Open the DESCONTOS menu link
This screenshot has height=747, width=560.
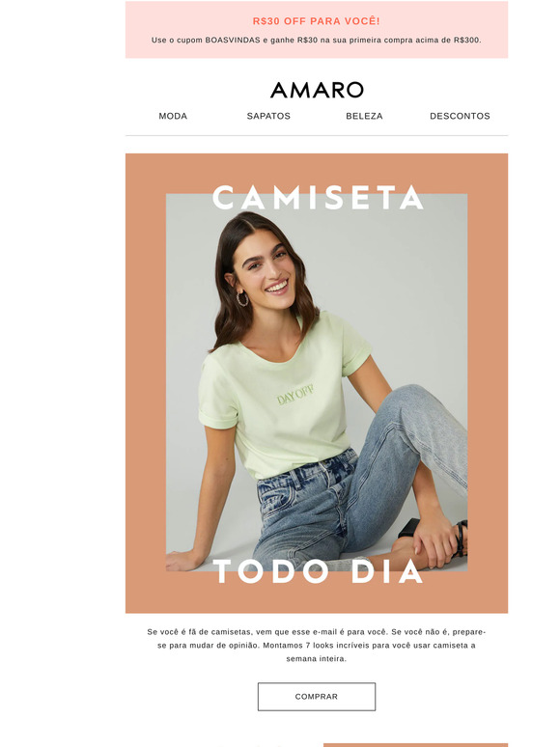(460, 116)
